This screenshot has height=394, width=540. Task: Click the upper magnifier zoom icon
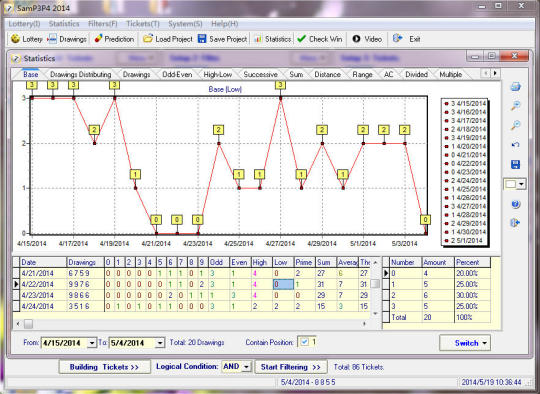pyautogui.click(x=515, y=106)
